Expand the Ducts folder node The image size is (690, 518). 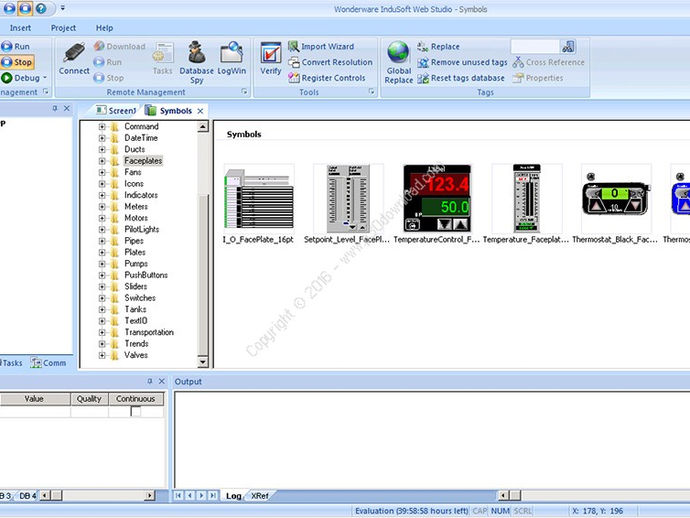pyautogui.click(x=102, y=149)
